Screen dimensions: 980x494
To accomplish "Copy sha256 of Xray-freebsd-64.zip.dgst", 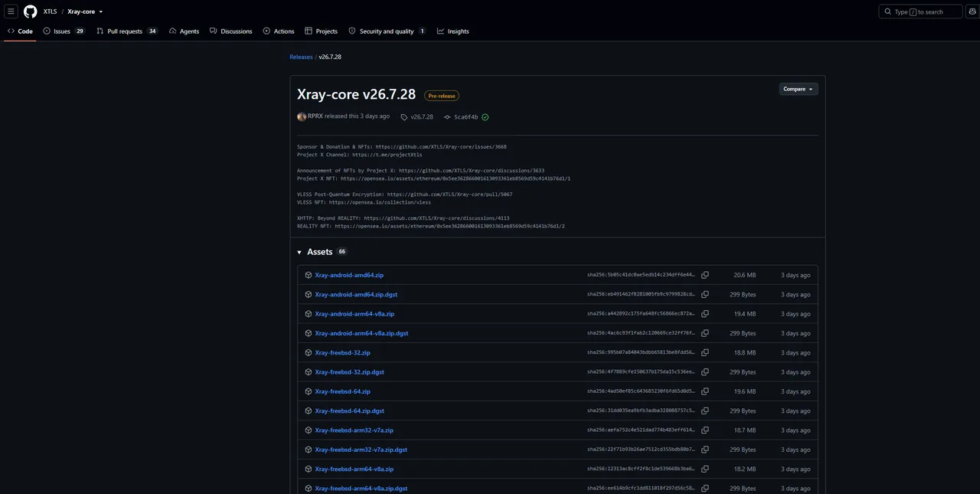I will point(705,411).
